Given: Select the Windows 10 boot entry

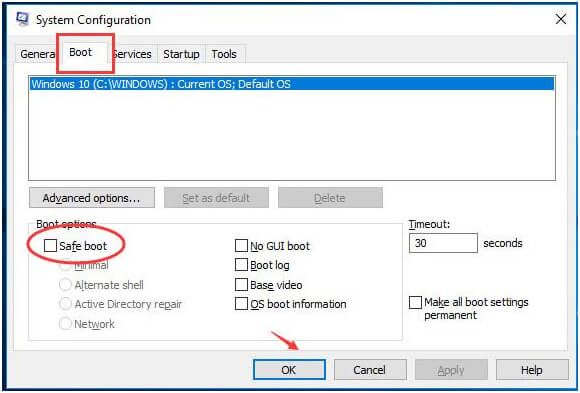Looking at the screenshot, I should tap(292, 84).
